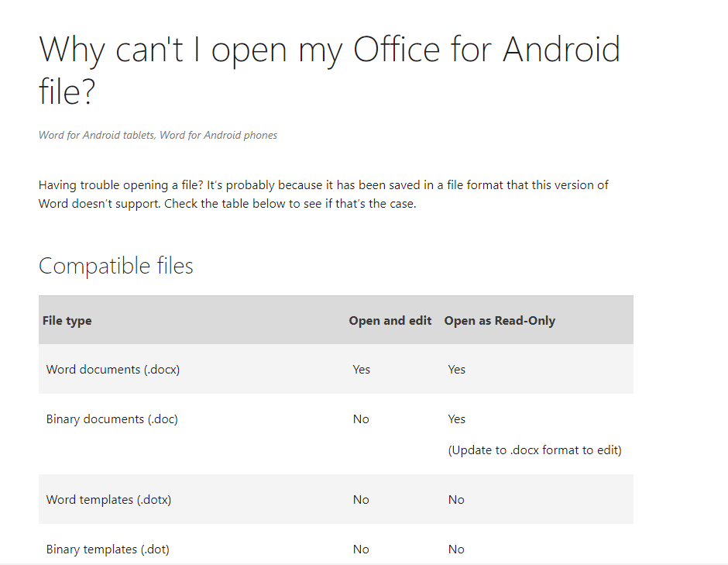The width and height of the screenshot is (728, 565).
Task: Click "No" under Open and edit for .dot
Action: click(361, 549)
